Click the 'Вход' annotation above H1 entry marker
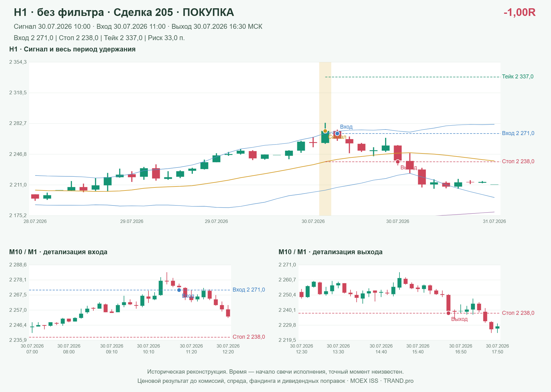 click(346, 127)
